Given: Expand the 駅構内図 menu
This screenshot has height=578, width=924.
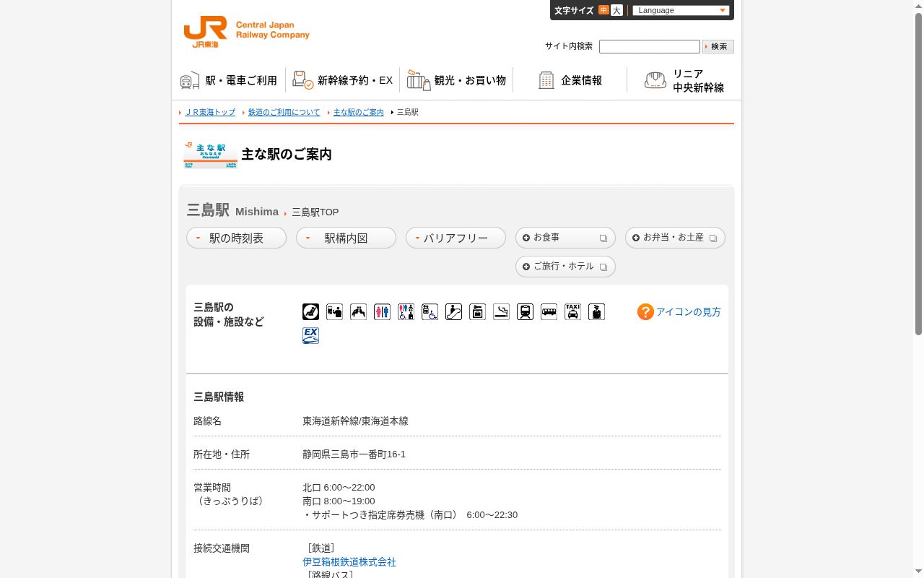Looking at the screenshot, I should point(346,238).
